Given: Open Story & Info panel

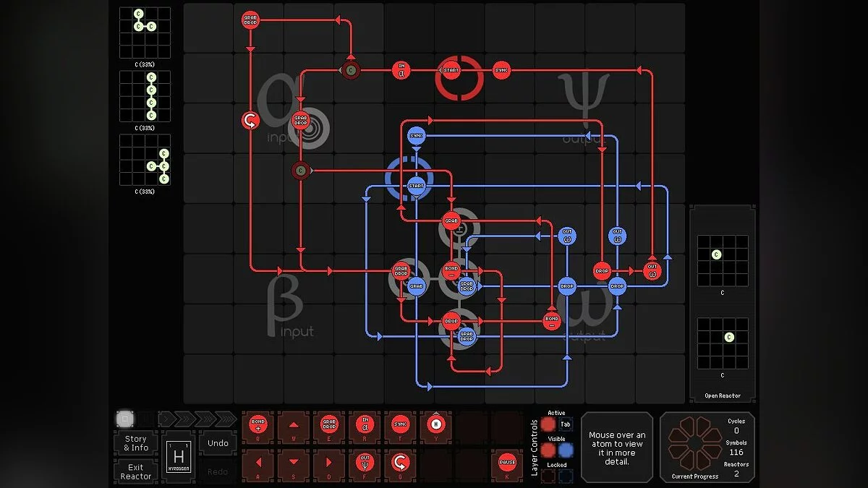Looking at the screenshot, I should click(x=135, y=442).
